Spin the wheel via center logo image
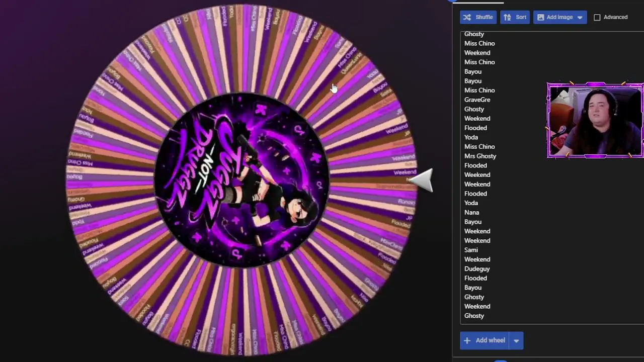This screenshot has height=362, width=644. pyautogui.click(x=241, y=179)
